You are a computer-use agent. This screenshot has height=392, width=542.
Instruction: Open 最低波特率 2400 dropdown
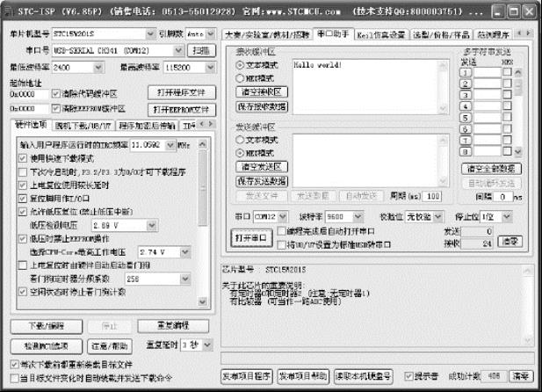tap(98, 68)
